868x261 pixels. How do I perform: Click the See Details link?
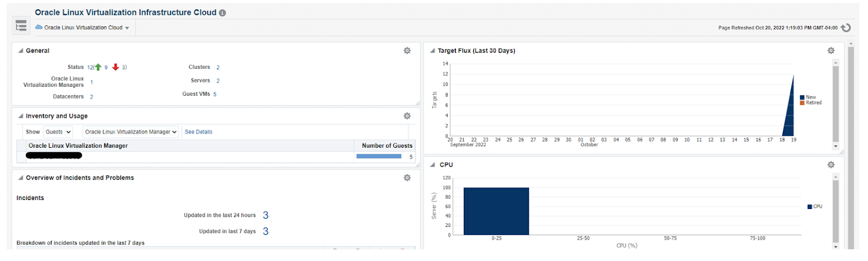(199, 132)
